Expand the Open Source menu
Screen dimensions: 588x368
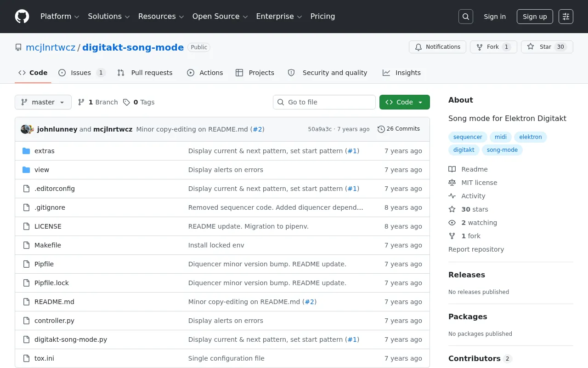(220, 17)
